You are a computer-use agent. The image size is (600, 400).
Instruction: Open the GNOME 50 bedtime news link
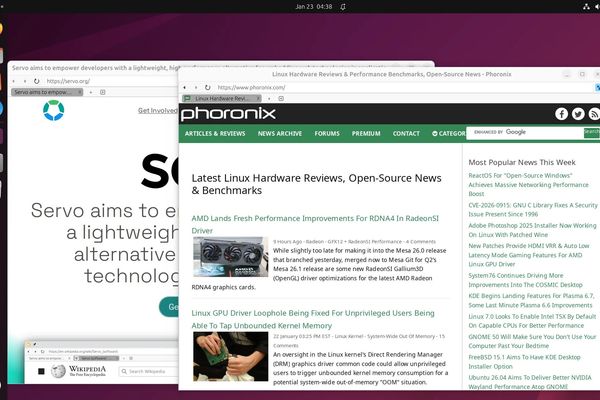point(532,341)
